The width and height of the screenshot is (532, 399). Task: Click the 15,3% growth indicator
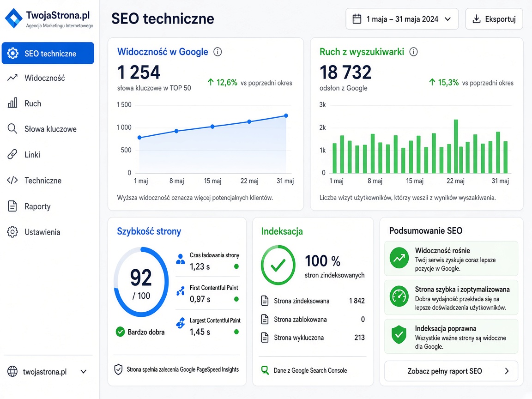pyautogui.click(x=444, y=83)
